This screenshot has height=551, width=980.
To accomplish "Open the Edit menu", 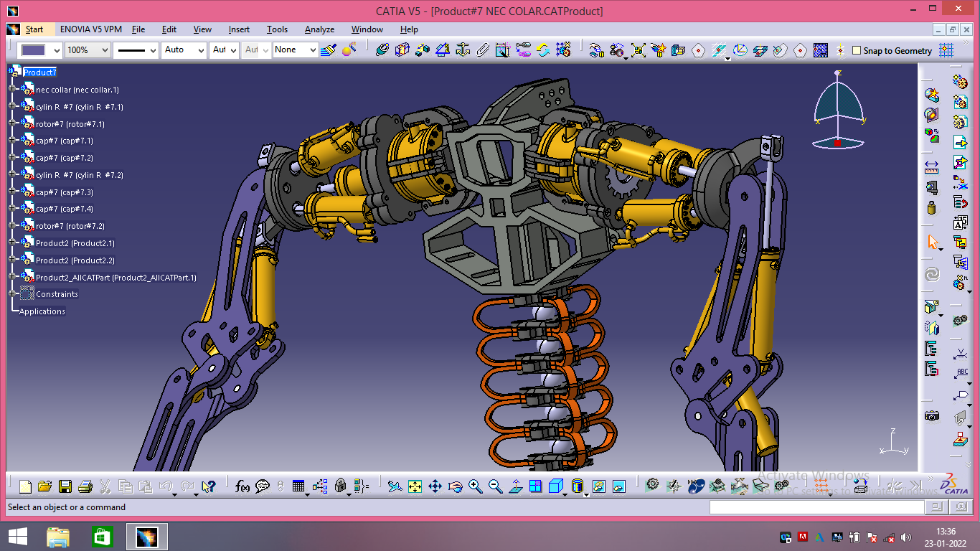I will point(169,29).
